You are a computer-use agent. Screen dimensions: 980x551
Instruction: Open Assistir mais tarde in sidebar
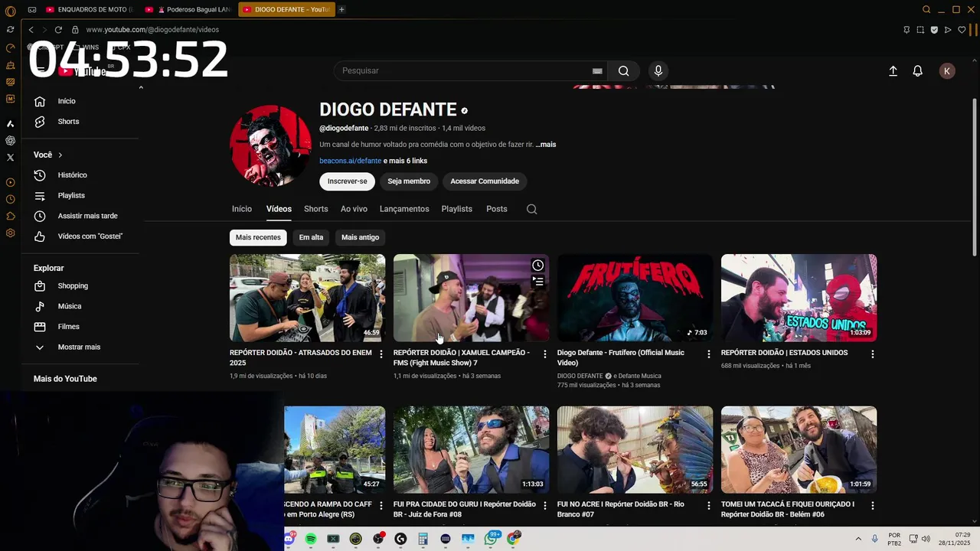87,216
